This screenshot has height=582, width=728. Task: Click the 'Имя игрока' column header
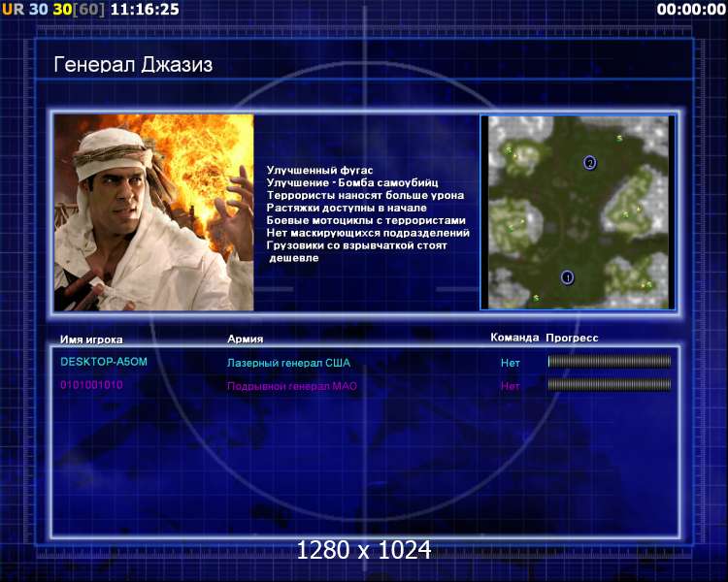click(x=91, y=339)
